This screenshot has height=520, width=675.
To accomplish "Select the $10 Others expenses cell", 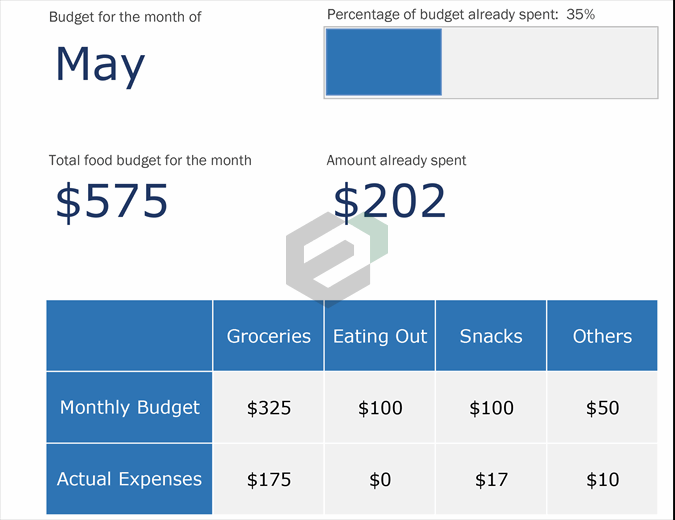I will point(602,480).
